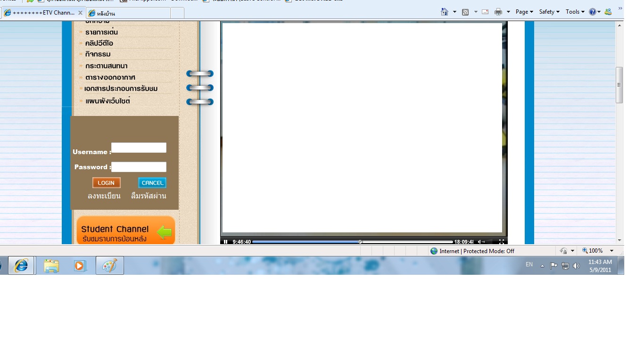Viewport: 644px width, 362px height.
Task: Open the Help question mark icon
Action: [593, 12]
